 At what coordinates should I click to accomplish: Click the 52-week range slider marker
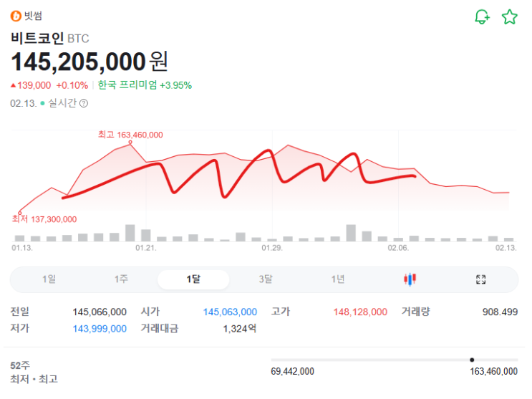point(472,360)
